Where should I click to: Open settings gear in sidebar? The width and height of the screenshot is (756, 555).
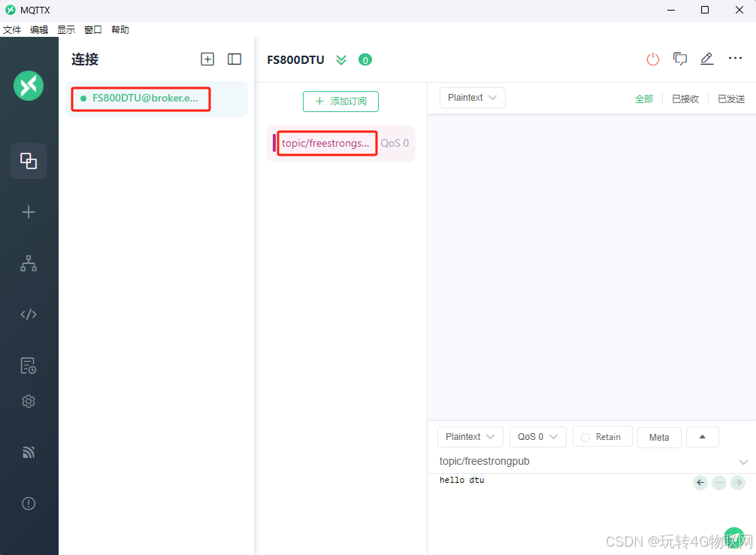click(x=29, y=402)
